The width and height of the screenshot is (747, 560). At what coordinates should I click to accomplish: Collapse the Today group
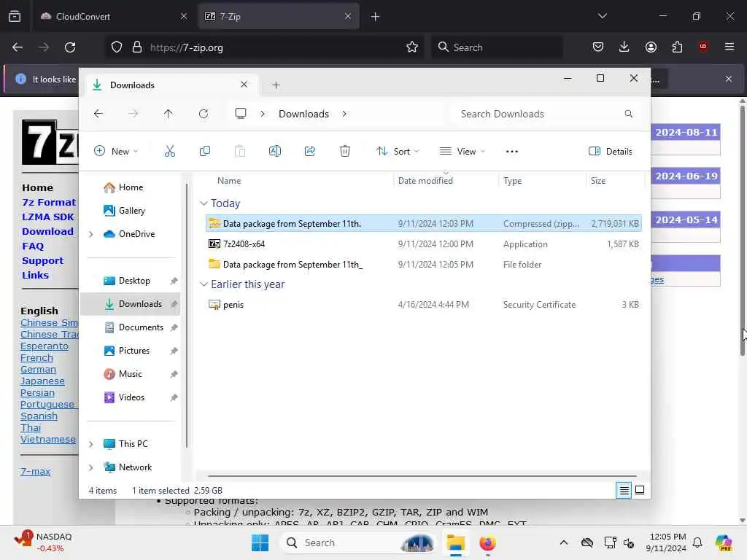[x=204, y=203]
